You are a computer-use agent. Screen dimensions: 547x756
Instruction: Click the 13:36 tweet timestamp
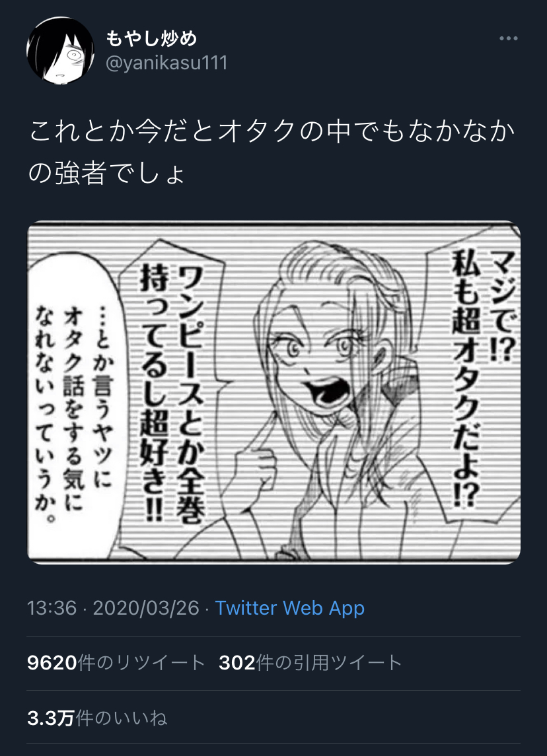coord(52,608)
